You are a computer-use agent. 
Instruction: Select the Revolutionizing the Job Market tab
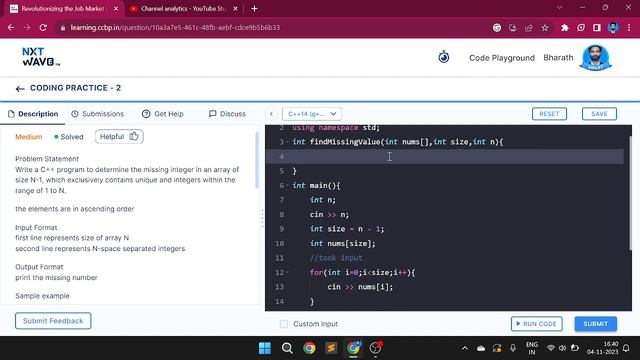pyautogui.click(x=62, y=9)
